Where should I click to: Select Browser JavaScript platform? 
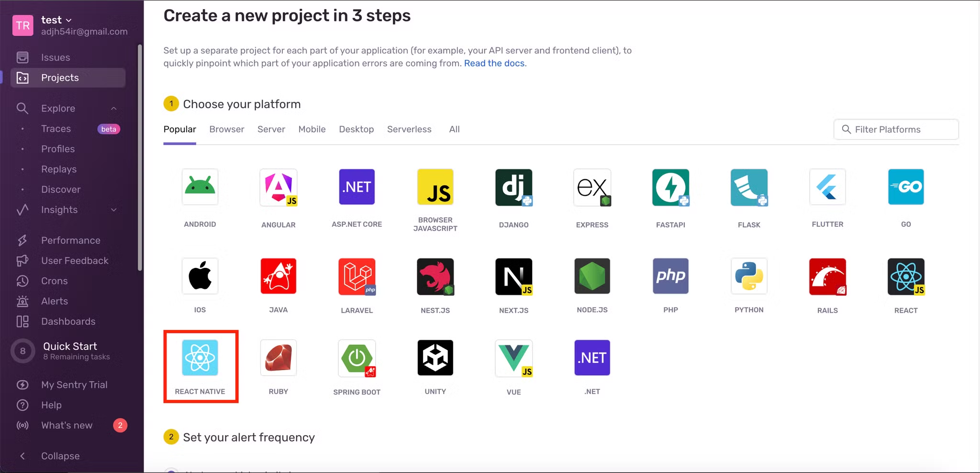[435, 187]
